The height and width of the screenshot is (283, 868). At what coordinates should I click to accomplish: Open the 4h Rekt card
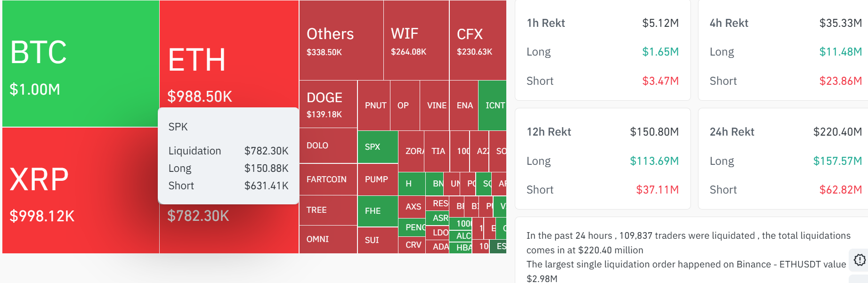coord(783,50)
